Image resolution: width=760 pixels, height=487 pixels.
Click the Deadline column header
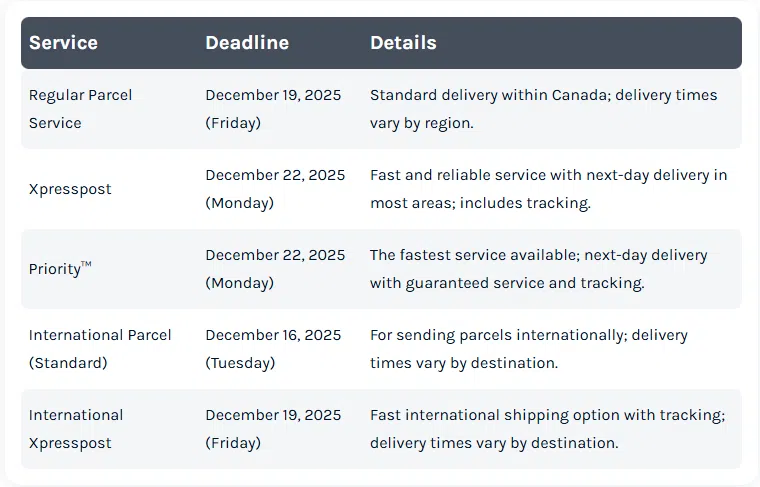[x=247, y=43]
